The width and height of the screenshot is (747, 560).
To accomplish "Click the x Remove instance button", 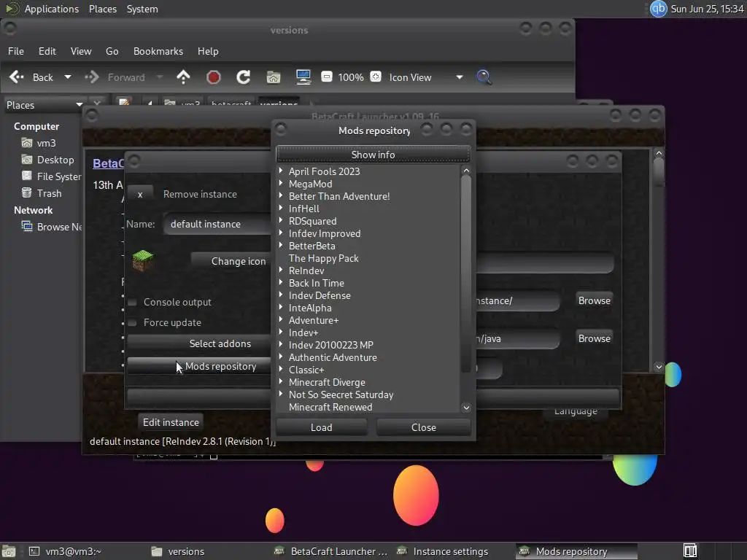I will 140,194.
